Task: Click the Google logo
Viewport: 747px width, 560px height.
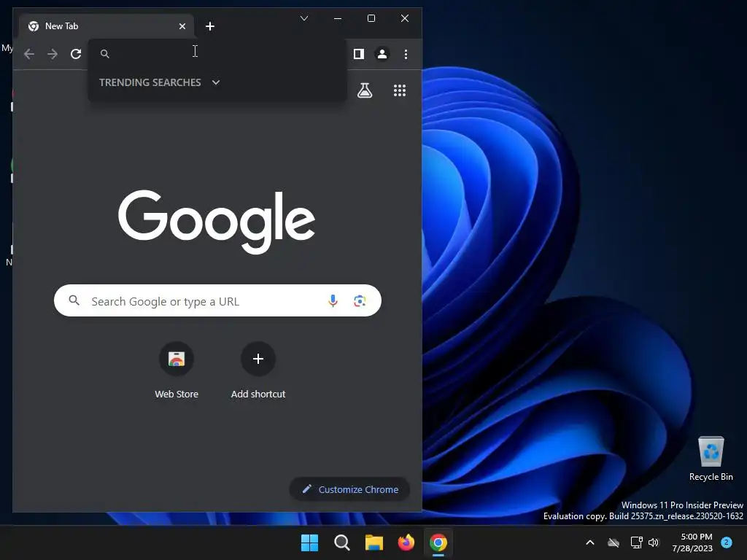Action: click(217, 222)
